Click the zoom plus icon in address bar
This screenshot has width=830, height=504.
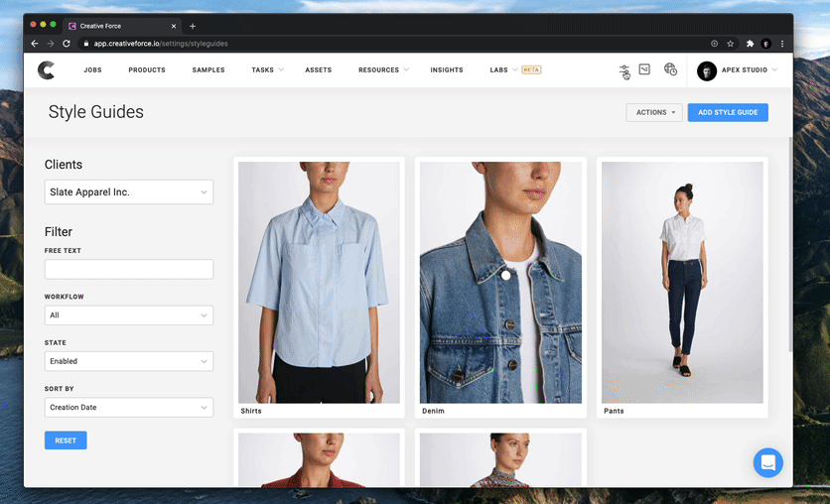point(714,44)
